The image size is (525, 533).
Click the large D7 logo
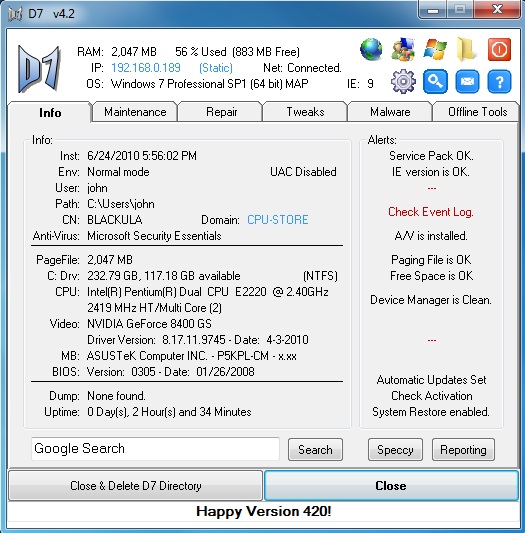point(39,69)
